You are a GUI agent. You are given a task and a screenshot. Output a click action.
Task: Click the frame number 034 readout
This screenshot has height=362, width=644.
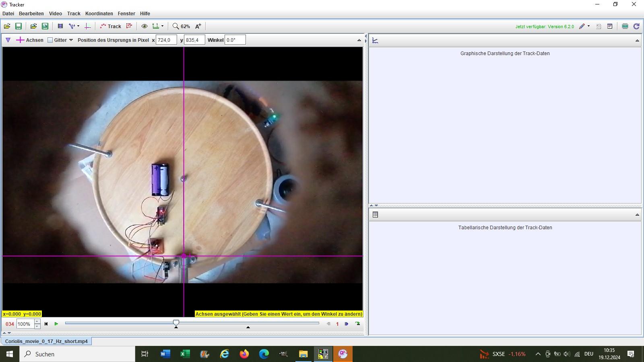click(x=10, y=324)
